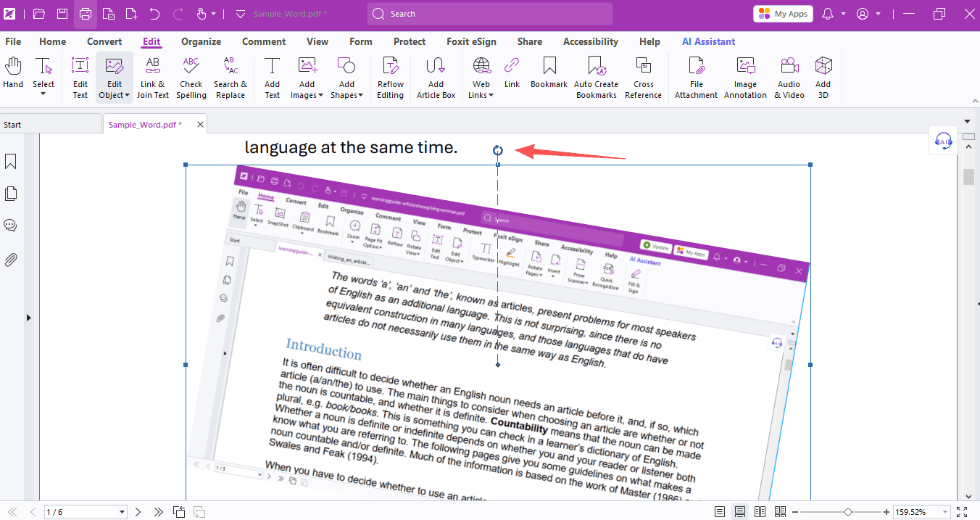Go to the next page

tap(138, 512)
